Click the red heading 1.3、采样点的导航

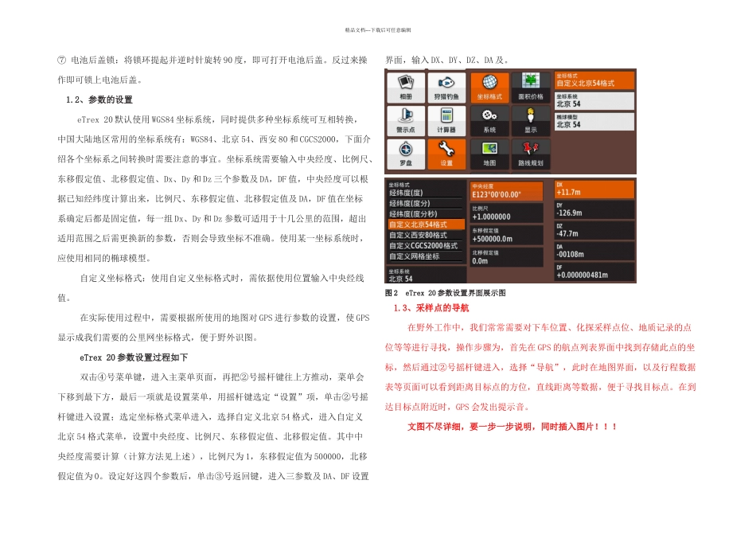point(431,308)
